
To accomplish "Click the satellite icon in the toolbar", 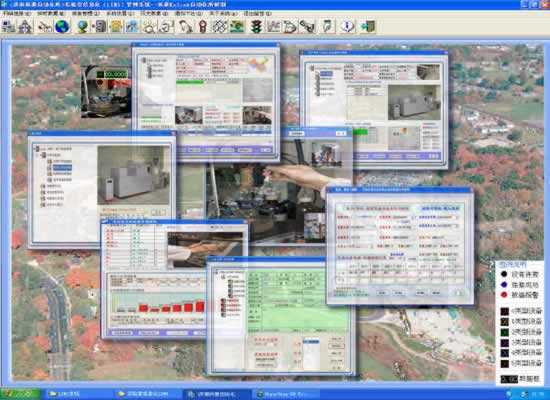I will 45,26.
